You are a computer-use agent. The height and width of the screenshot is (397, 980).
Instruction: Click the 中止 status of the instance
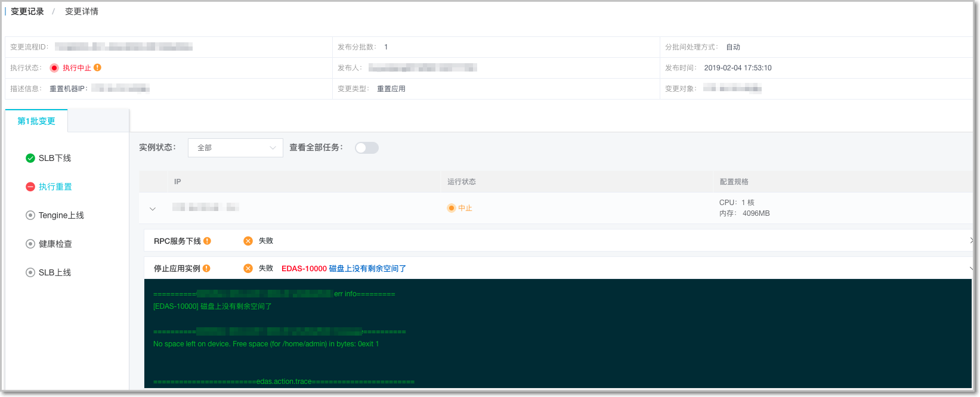pyautogui.click(x=465, y=208)
